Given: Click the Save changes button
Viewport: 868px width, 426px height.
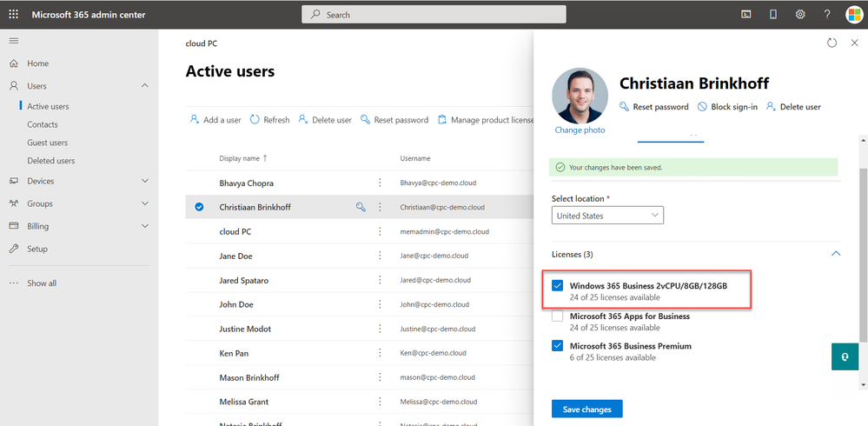Looking at the screenshot, I should point(586,409).
